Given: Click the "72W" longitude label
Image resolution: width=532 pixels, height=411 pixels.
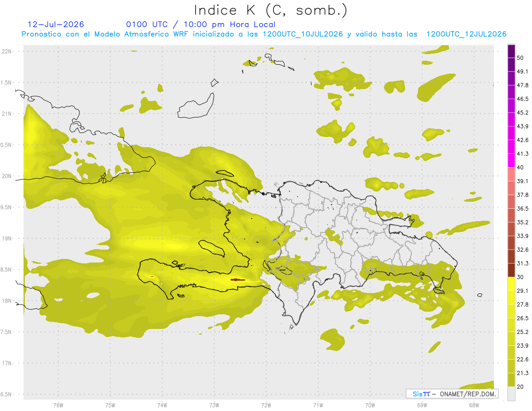Looking at the screenshot, I should pyautogui.click(x=266, y=405).
